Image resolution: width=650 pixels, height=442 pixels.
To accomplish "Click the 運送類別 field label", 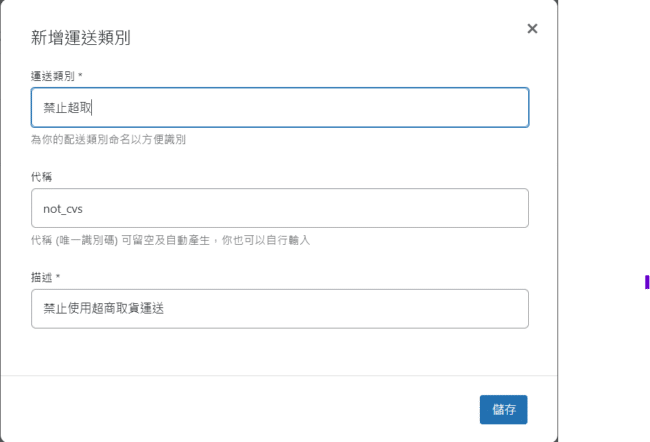I will tap(53, 76).
